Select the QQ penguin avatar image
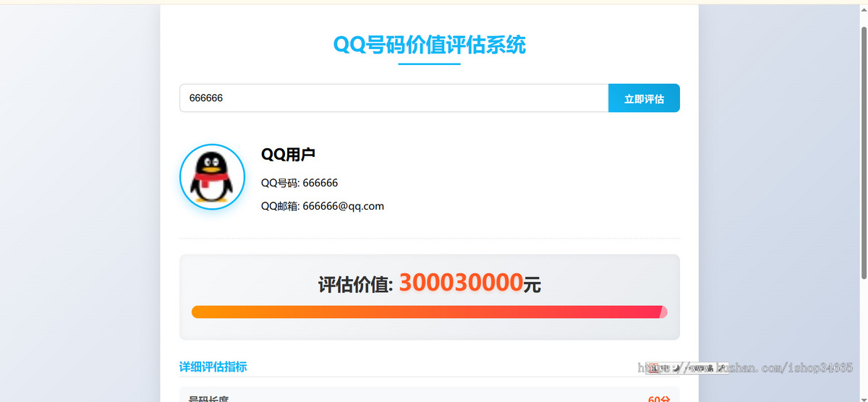This screenshot has height=402, width=868. point(213,177)
